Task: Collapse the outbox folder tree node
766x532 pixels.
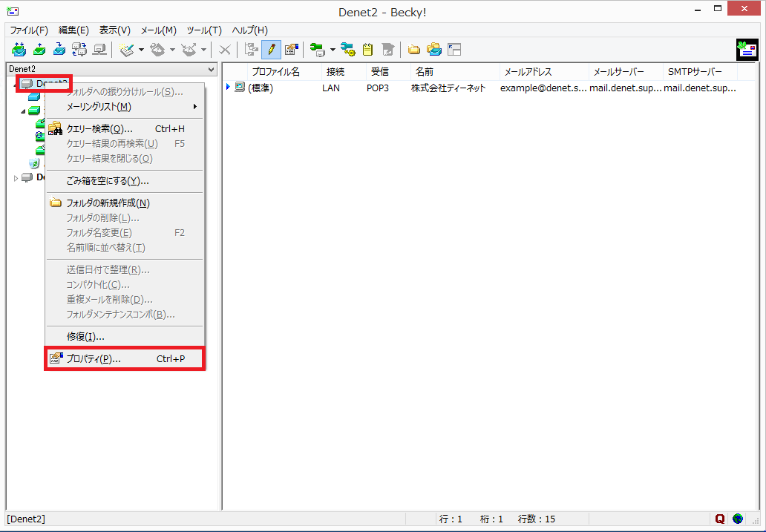Action: (x=23, y=111)
